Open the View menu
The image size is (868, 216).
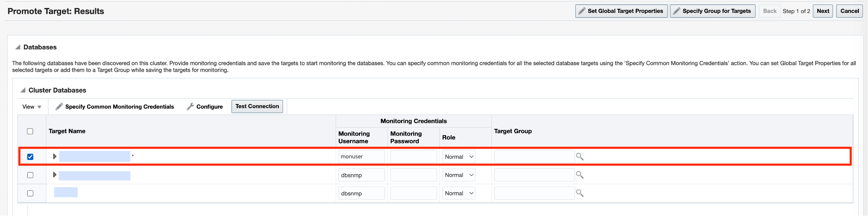32,107
